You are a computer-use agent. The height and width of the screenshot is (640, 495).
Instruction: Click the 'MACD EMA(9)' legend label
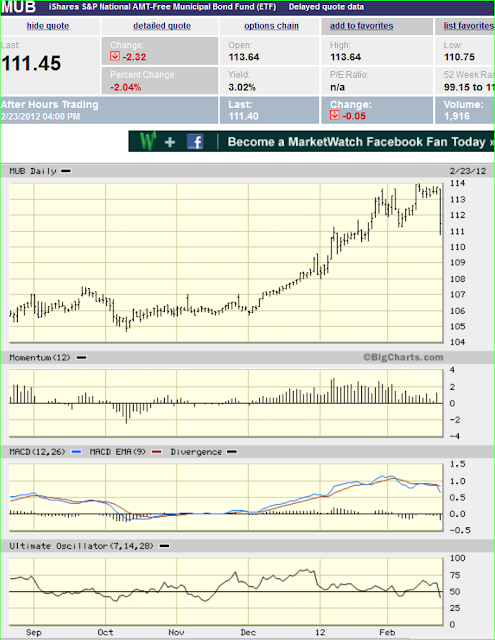click(x=118, y=452)
